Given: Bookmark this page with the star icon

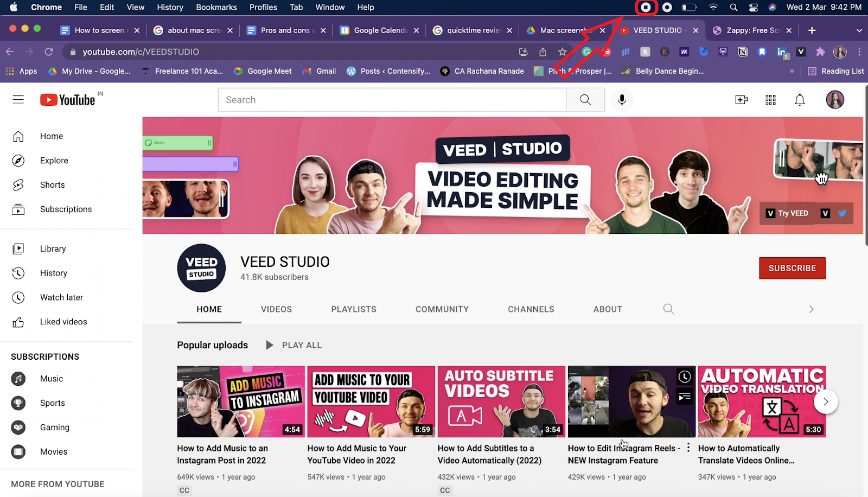Looking at the screenshot, I should click(x=562, y=52).
